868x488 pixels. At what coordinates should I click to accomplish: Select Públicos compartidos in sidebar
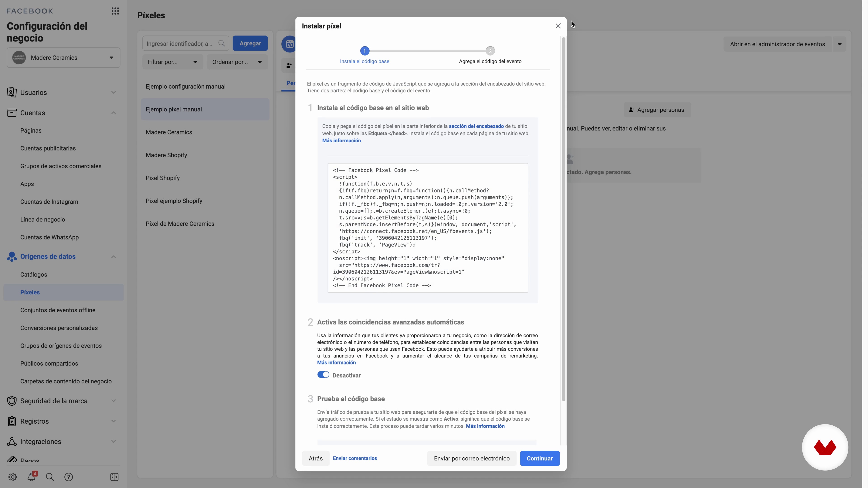49,363
